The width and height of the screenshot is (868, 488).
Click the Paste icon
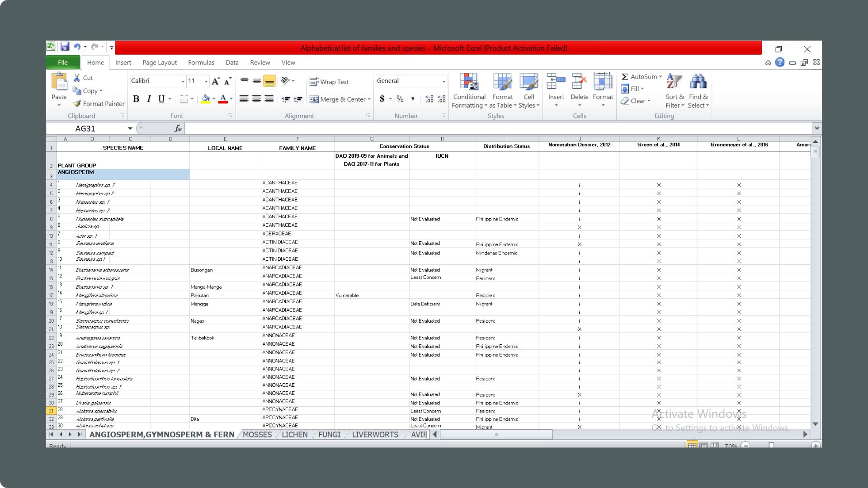[59, 82]
